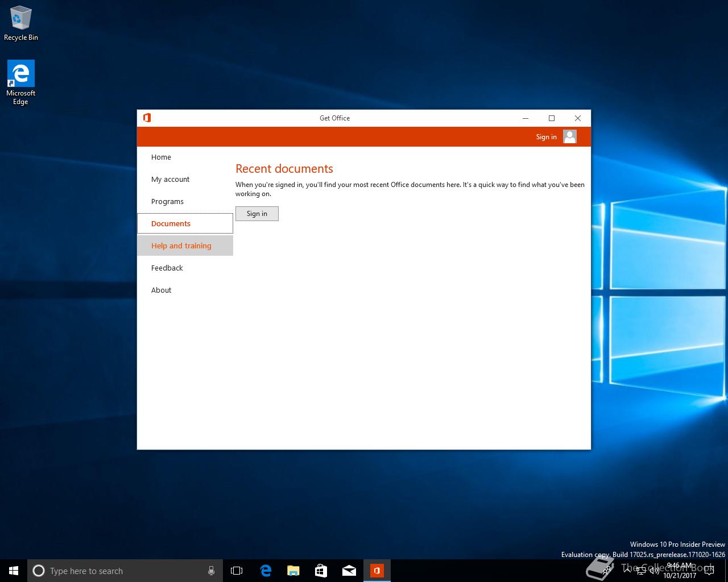728x582 pixels.
Task: Select the Microsoft Edge desktop shortcut
Action: click(x=21, y=82)
